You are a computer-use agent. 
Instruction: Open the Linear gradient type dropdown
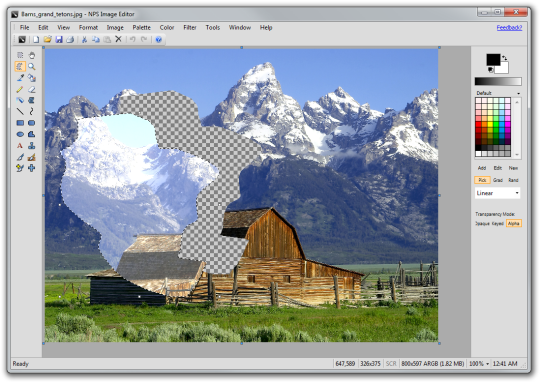[x=497, y=193]
